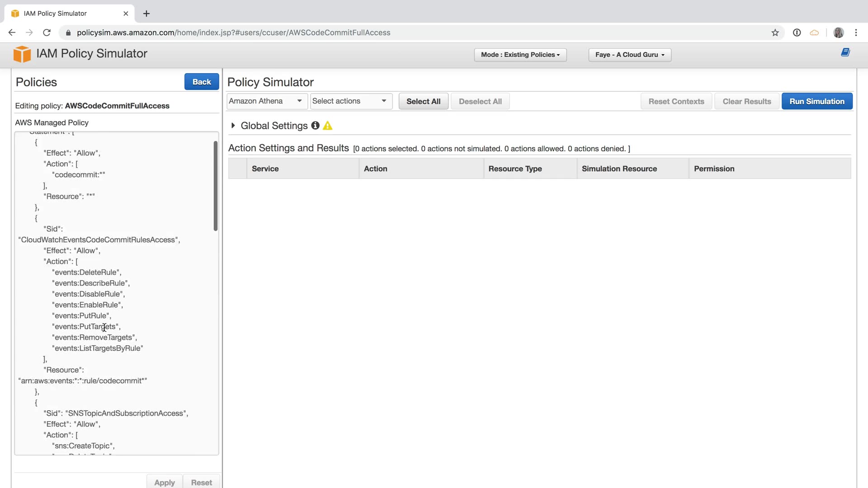Open Mode: Existing Policies menu
868x488 pixels.
[x=520, y=55]
